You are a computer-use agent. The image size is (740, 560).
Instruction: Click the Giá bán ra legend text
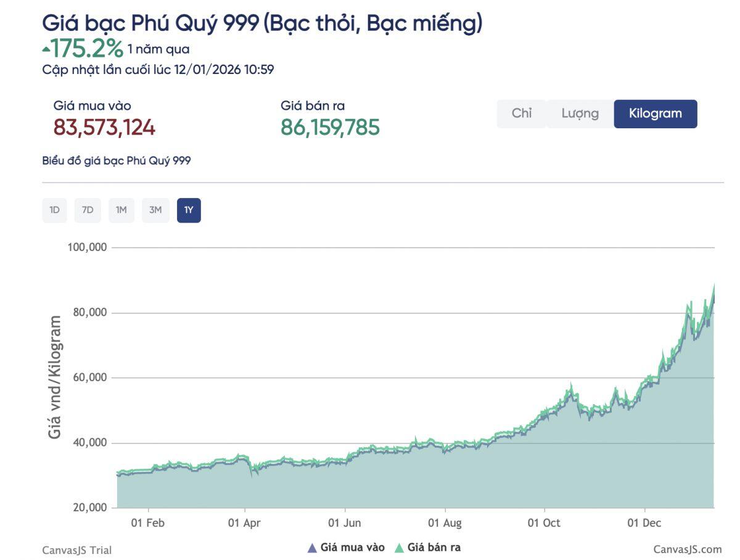(434, 548)
